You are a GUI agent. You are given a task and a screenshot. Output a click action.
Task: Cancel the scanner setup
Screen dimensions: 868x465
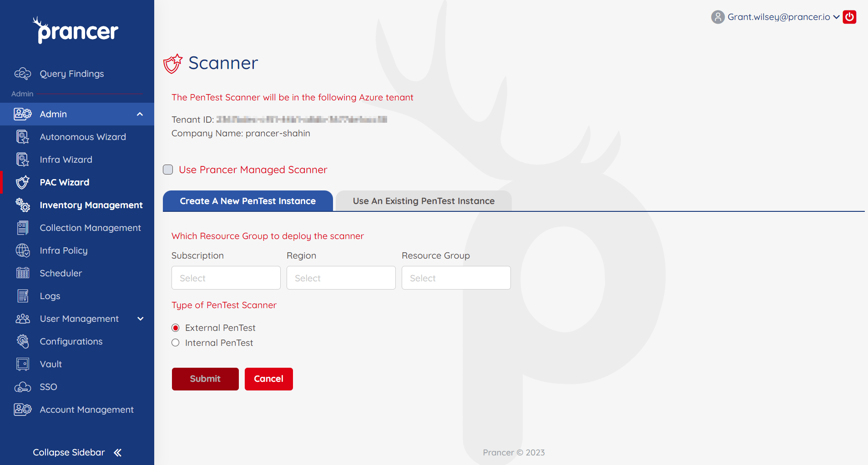pos(269,379)
